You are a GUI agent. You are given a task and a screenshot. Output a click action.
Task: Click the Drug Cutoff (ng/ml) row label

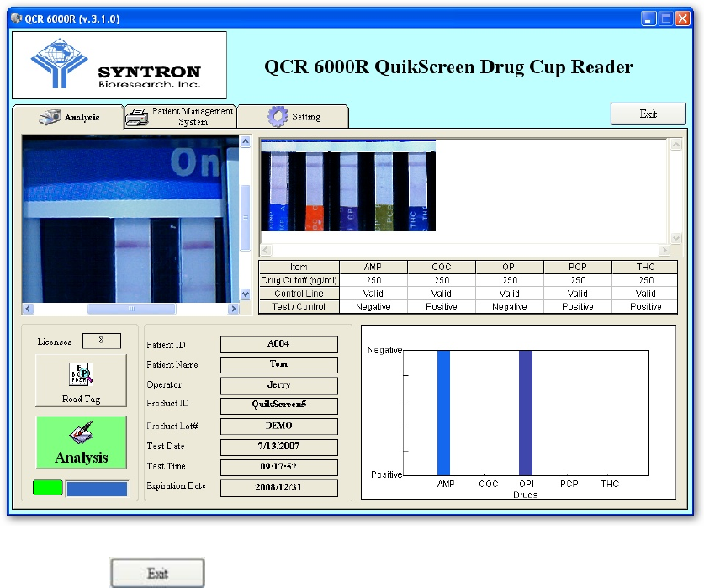click(x=299, y=280)
